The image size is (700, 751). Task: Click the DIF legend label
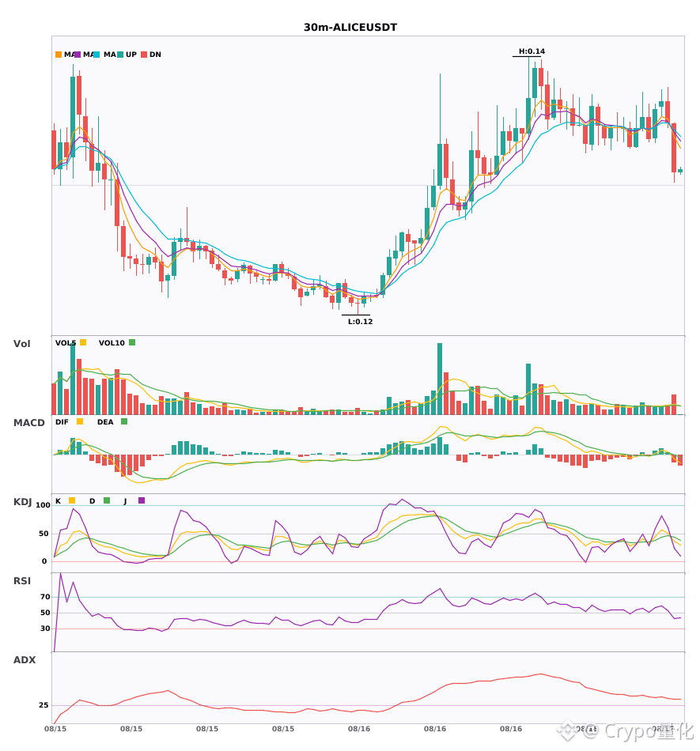click(62, 422)
